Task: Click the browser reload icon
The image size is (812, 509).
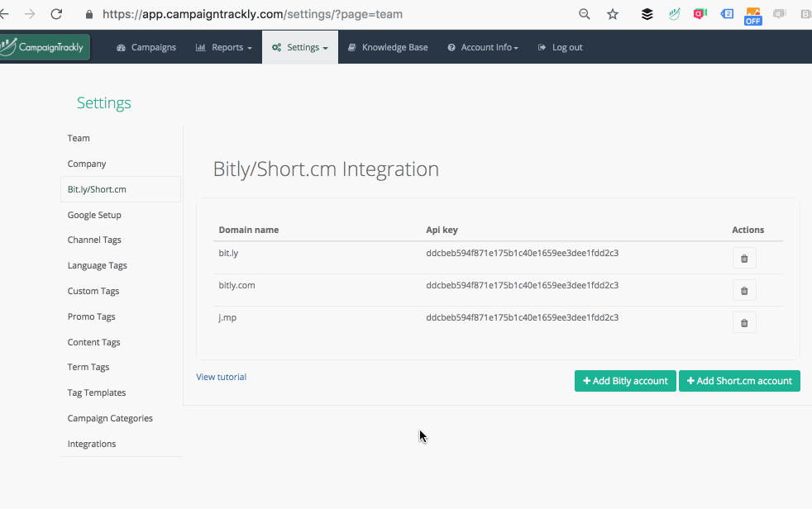Action: click(56, 14)
